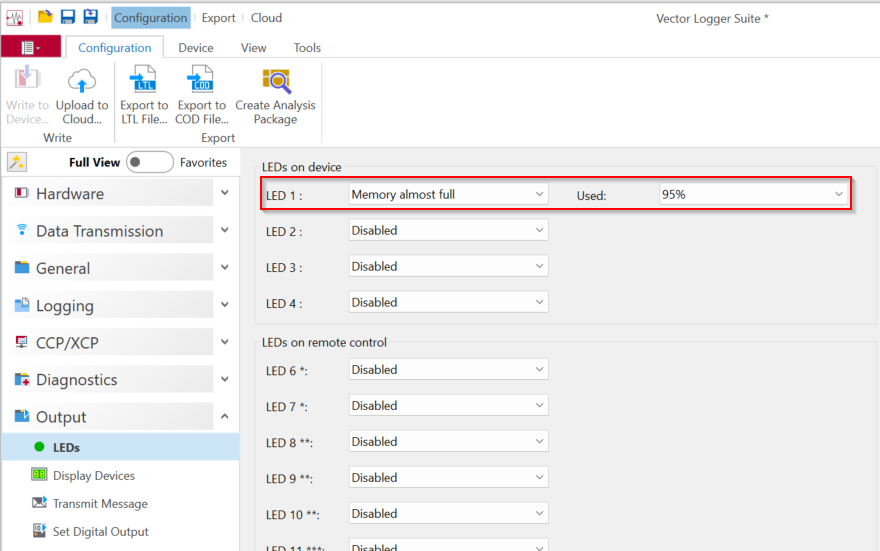Open LED 6 dropdown
Screen dimensions: 880x551
point(448,369)
